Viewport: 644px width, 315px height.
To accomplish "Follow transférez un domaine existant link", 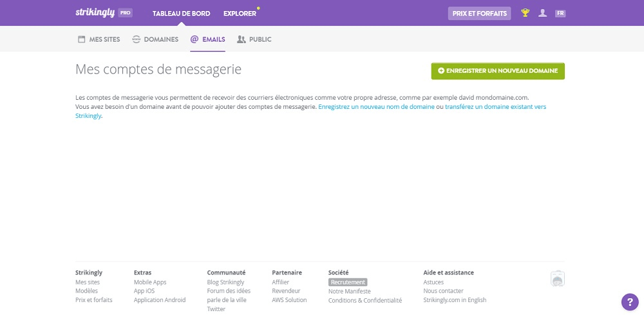I will coord(311,111).
